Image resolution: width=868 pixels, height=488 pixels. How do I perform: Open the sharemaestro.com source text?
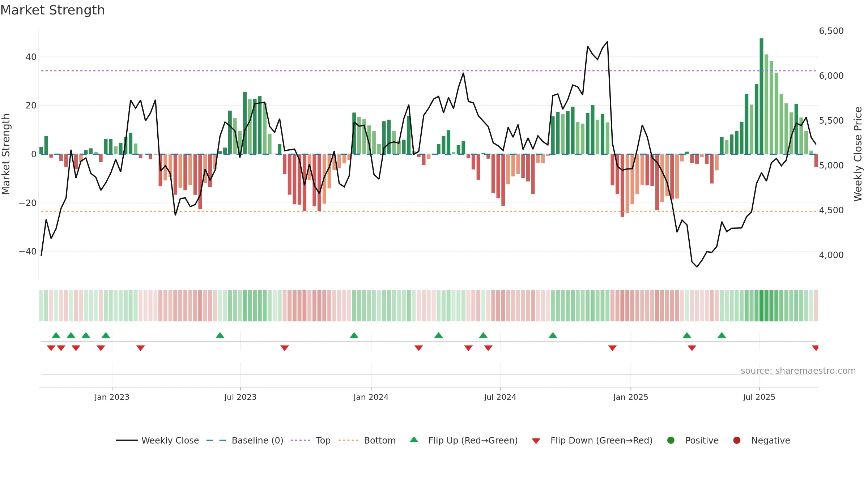coord(798,371)
